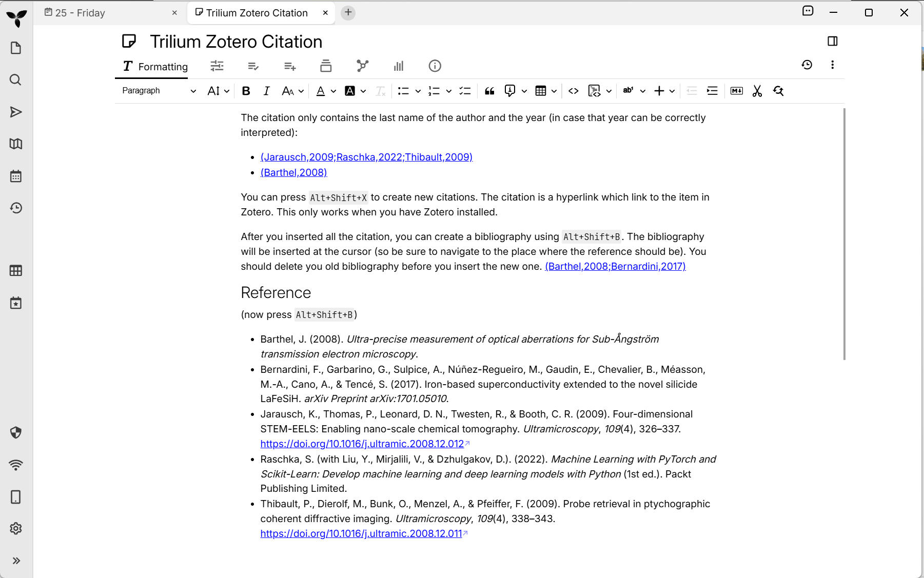Screen dimensions: 924x578
Task: Open Find and replace in the toolbar
Action: pyautogui.click(x=778, y=91)
